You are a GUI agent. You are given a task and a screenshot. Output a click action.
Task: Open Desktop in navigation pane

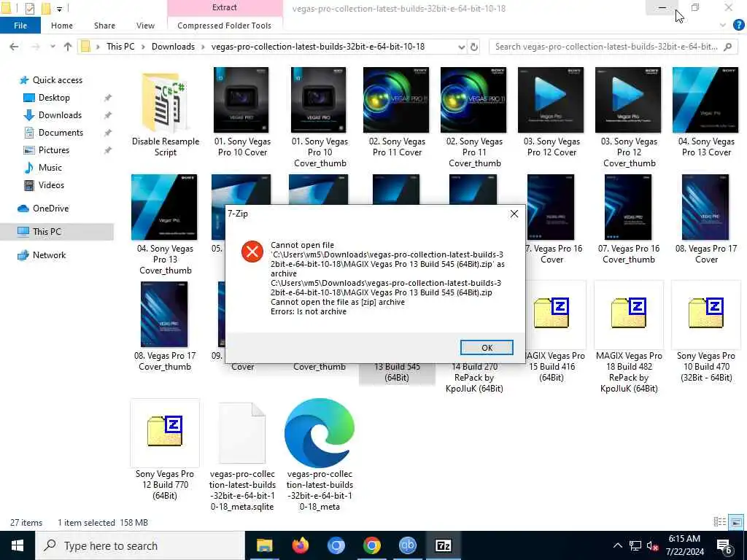point(54,98)
